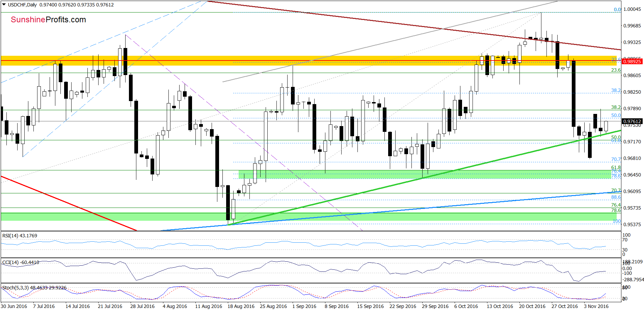Select the 28 Jul 2016 date label

click(142, 306)
